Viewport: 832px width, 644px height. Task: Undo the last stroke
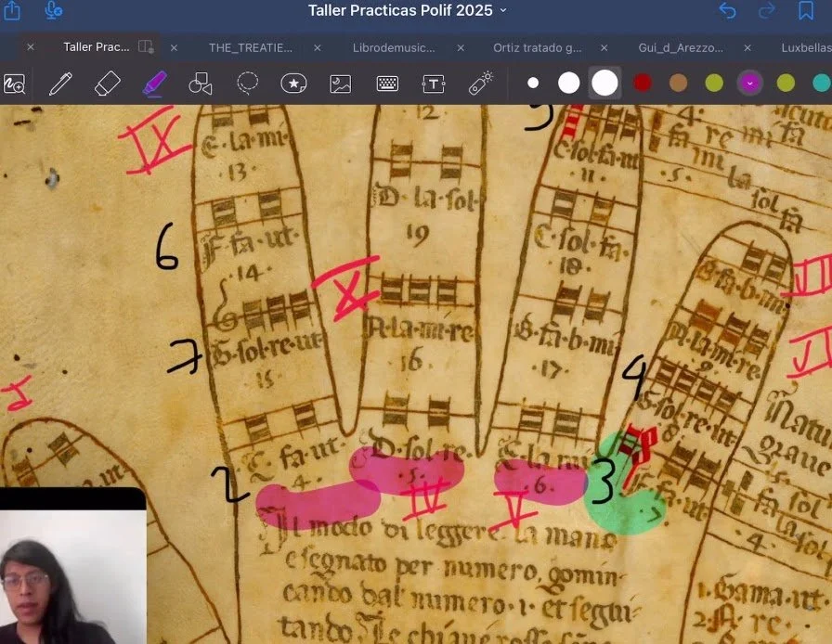coord(727,10)
